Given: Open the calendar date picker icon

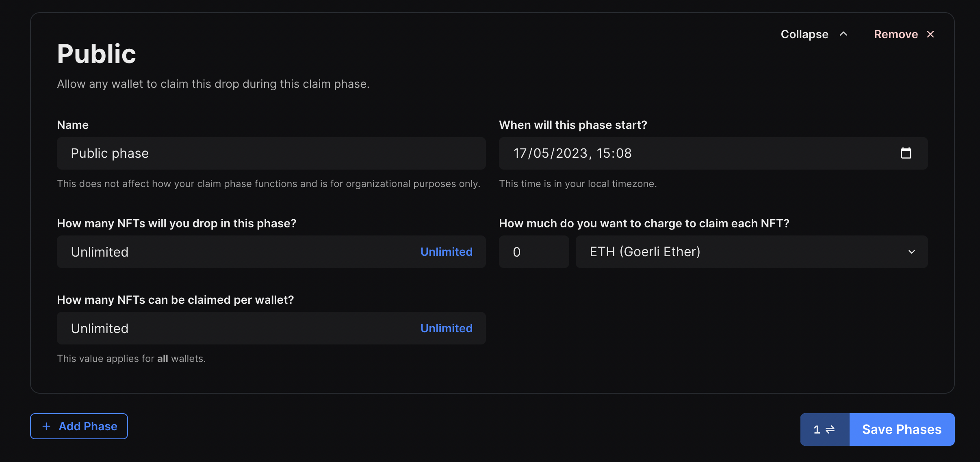Looking at the screenshot, I should click(x=906, y=153).
